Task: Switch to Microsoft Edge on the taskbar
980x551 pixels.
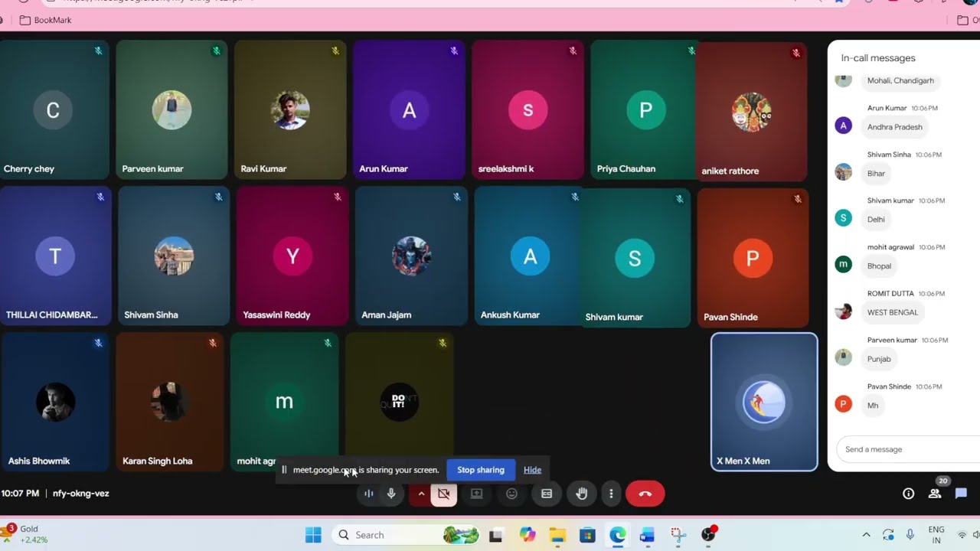Action: 618,535
